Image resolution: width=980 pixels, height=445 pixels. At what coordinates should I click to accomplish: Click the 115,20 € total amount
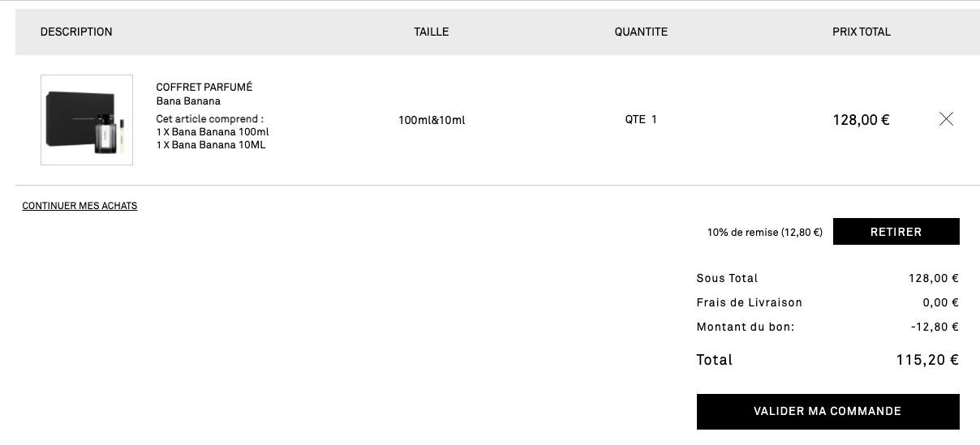point(927,360)
